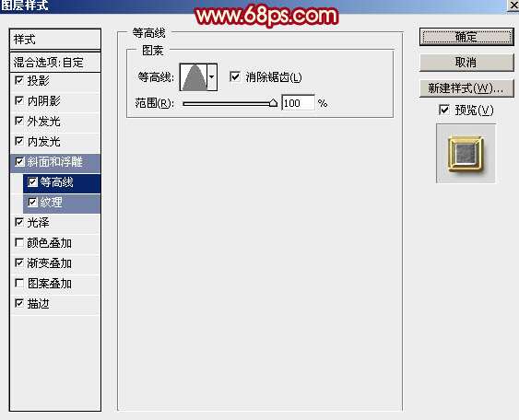Toggle the 内阴影 checkbox

[19, 100]
